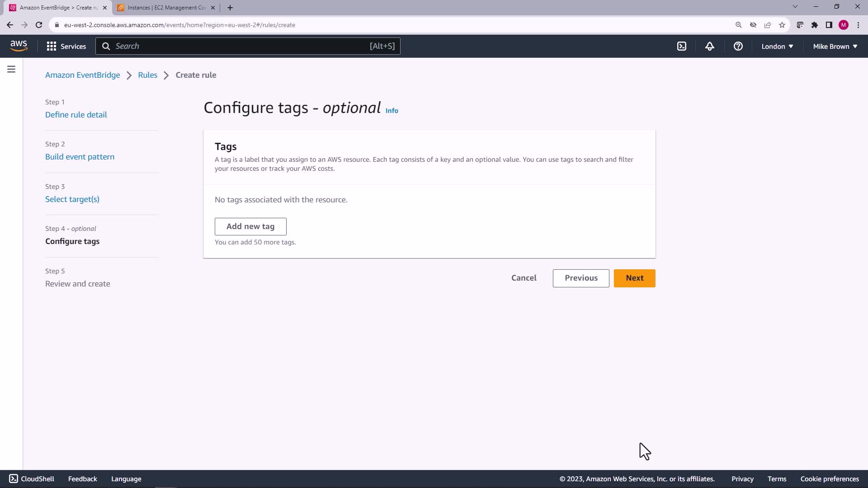Open the Services grid menu

point(66,46)
